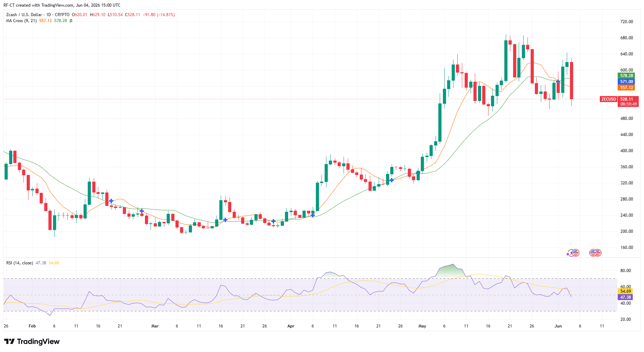The image size is (644, 352).
Task: Open the US flag event overlapping the lightning icon
Action: point(576,252)
